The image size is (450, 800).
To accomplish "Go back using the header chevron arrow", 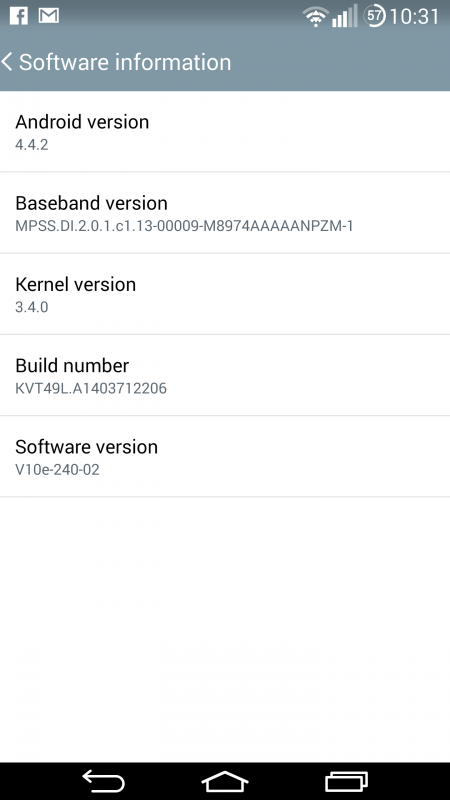I will (x=7, y=62).
